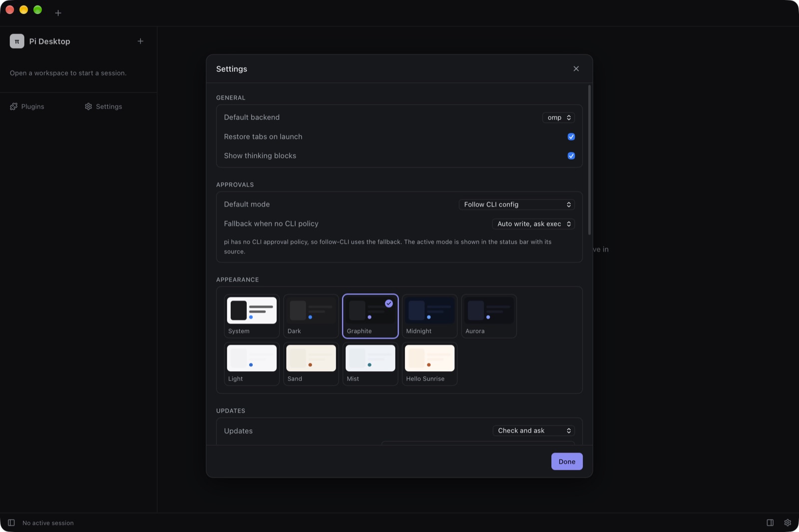Open a new tab with the title bar plus

coord(58,13)
